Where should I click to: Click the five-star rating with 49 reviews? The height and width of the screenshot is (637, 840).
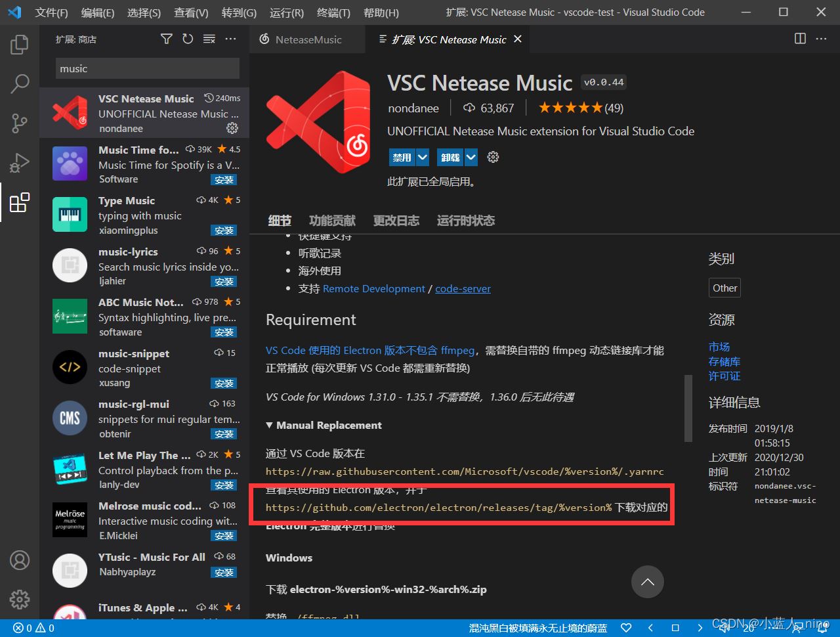point(581,108)
